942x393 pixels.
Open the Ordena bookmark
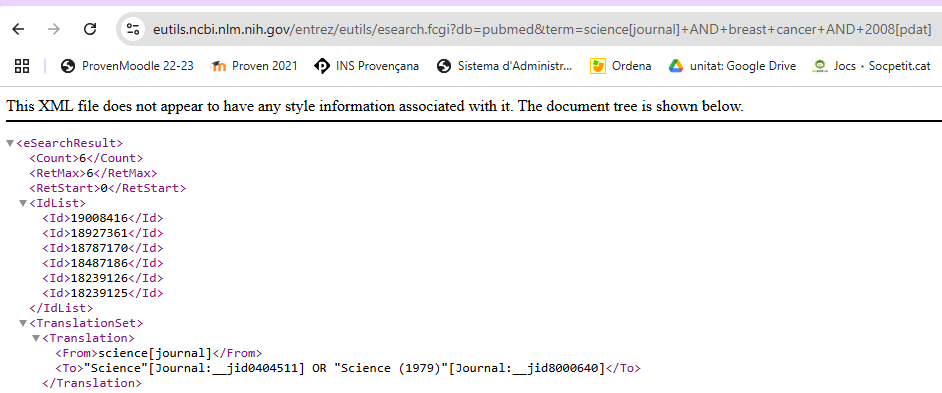point(621,66)
